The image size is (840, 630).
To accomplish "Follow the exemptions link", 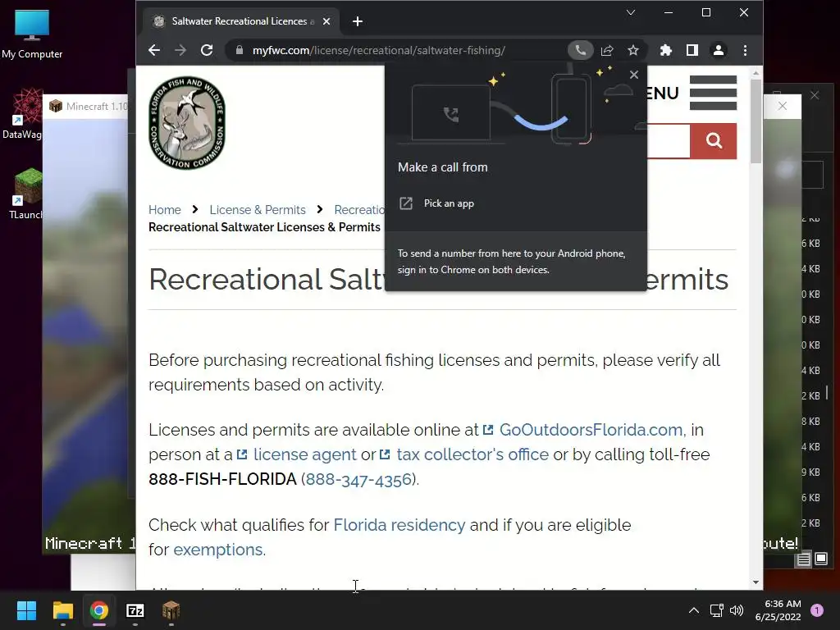I will (x=218, y=550).
